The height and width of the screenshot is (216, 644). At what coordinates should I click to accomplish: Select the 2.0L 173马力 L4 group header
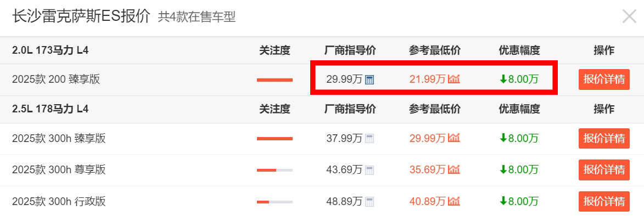click(x=50, y=50)
